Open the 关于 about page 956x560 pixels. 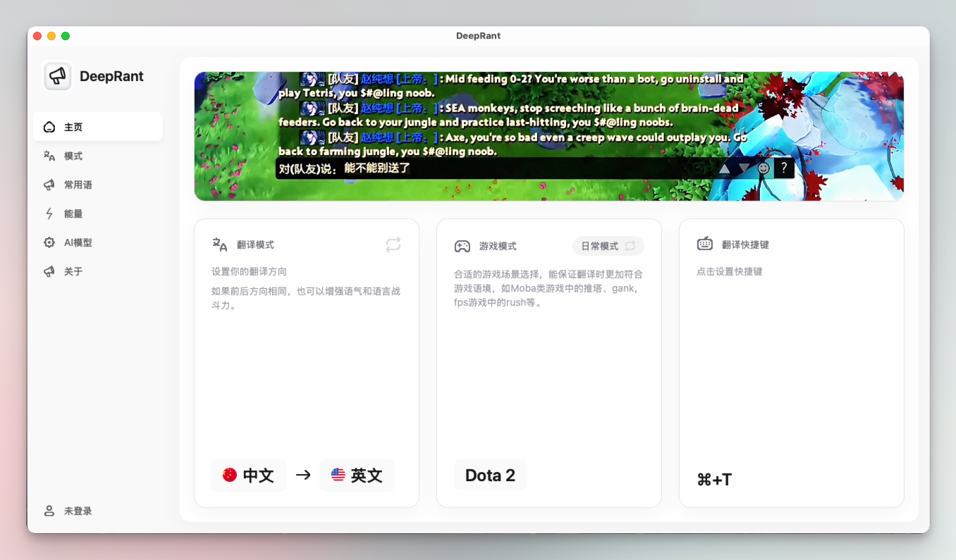click(x=73, y=271)
